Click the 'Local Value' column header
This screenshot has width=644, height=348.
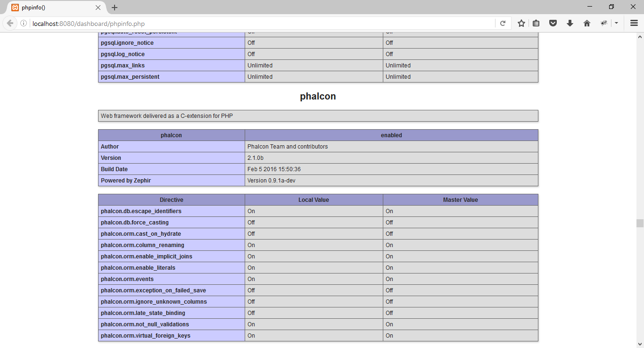[314, 200]
